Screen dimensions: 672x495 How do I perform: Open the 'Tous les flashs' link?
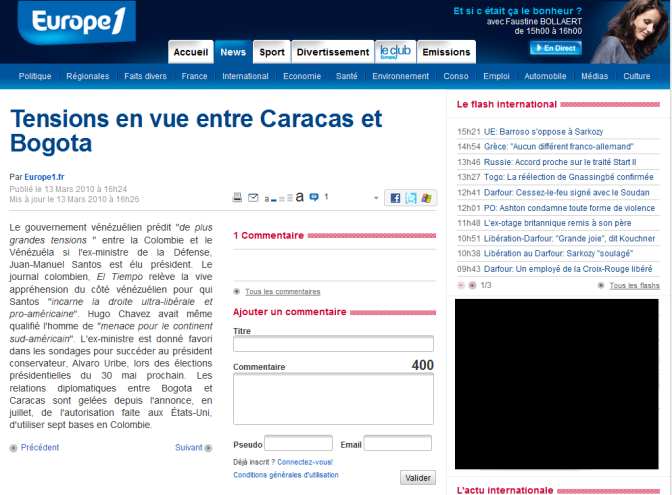click(634, 286)
